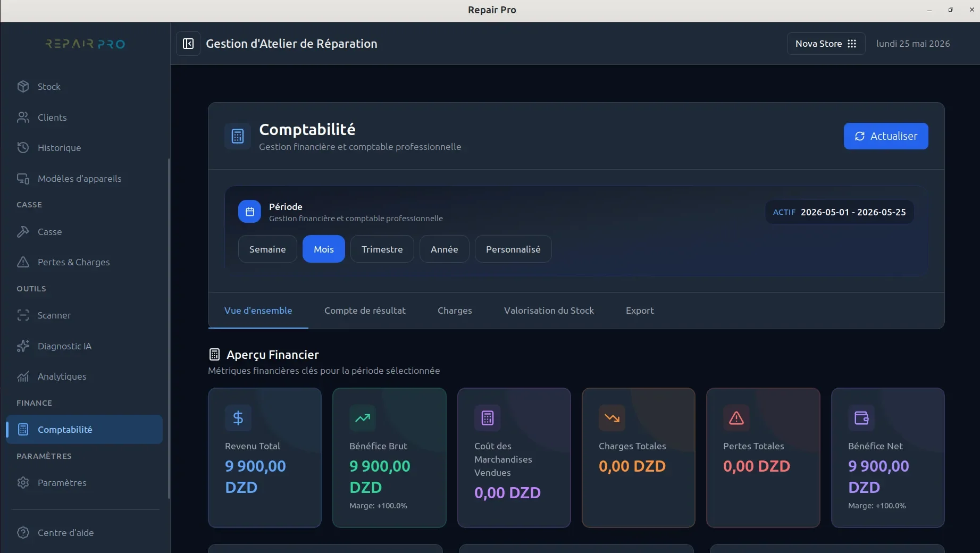This screenshot has width=980, height=553.
Task: Click the date lundi 25 mai 2026
Action: (x=913, y=44)
